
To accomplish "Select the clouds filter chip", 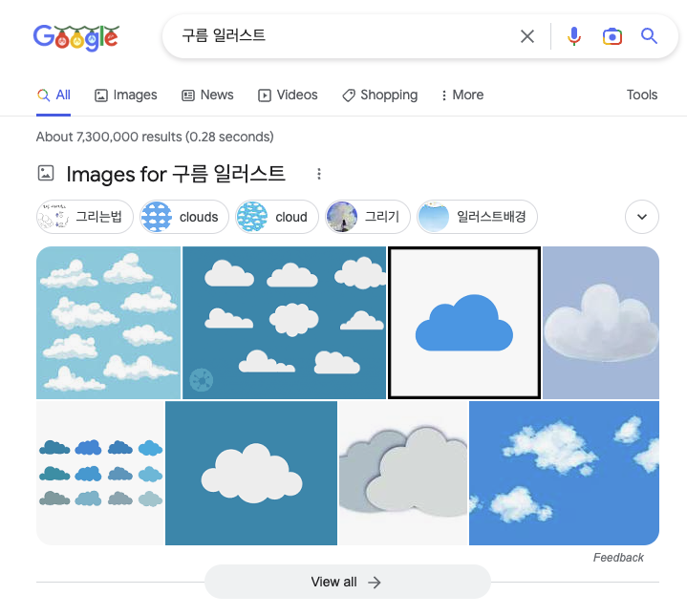I will (184, 217).
